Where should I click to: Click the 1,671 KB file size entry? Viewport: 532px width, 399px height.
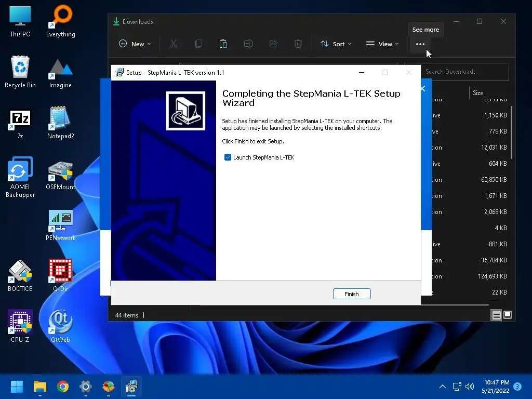tap(495, 196)
